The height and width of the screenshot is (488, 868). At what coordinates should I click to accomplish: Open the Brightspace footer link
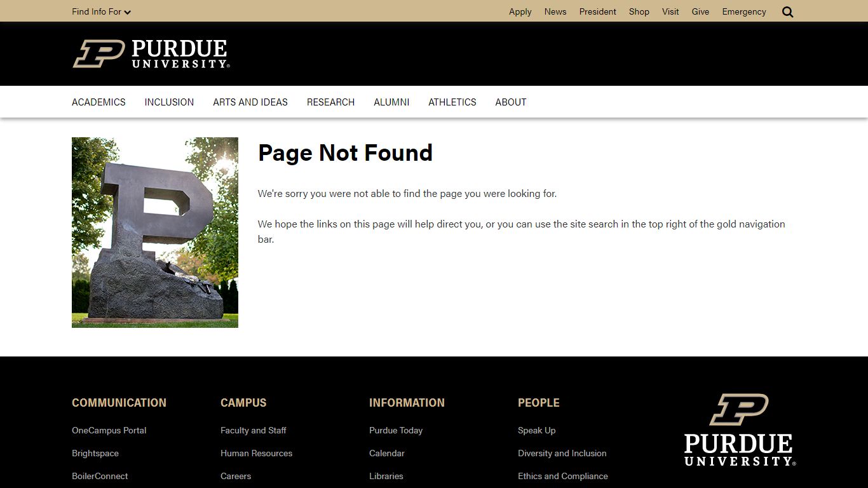pos(95,453)
